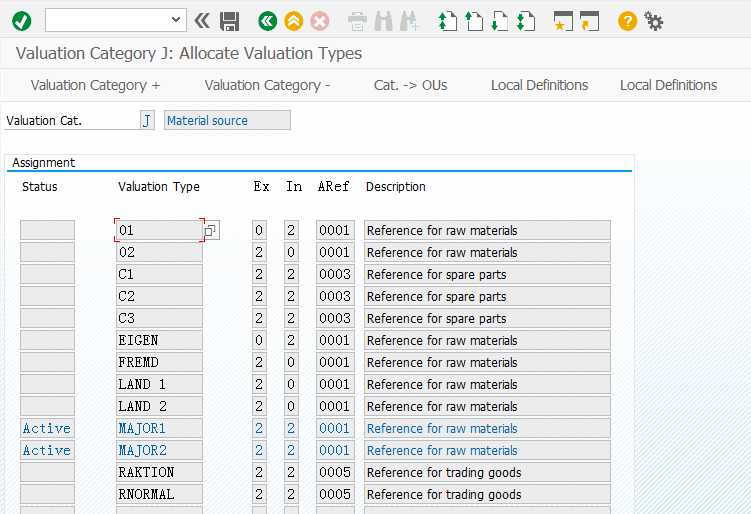
Task: Click the generate shortcut icon
Action: [589, 21]
